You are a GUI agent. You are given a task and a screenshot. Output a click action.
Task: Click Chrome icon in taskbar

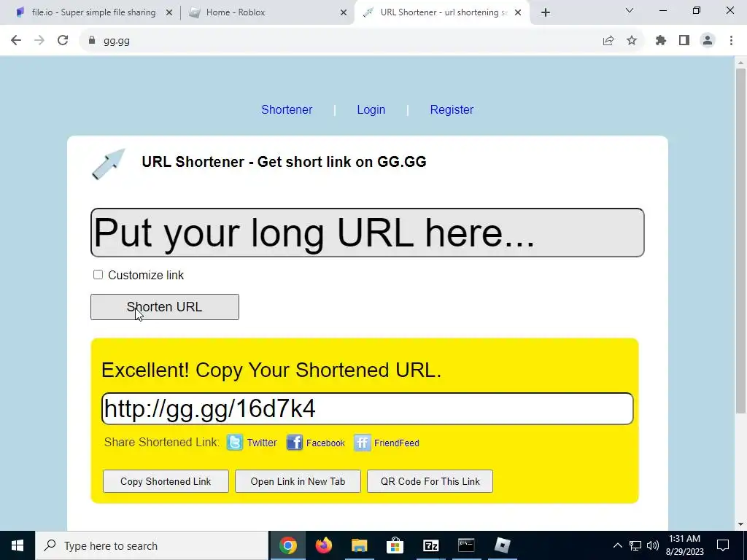tap(288, 545)
